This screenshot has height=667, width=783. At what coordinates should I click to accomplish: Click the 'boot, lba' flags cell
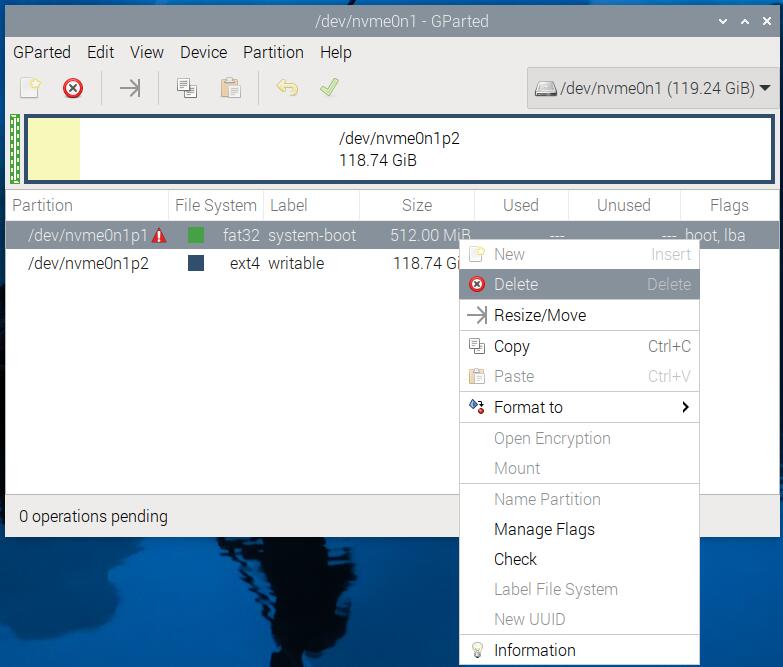(x=715, y=235)
